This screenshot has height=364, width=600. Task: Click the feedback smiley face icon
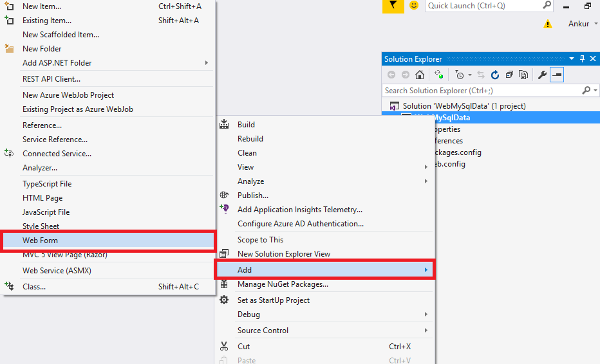tap(414, 5)
